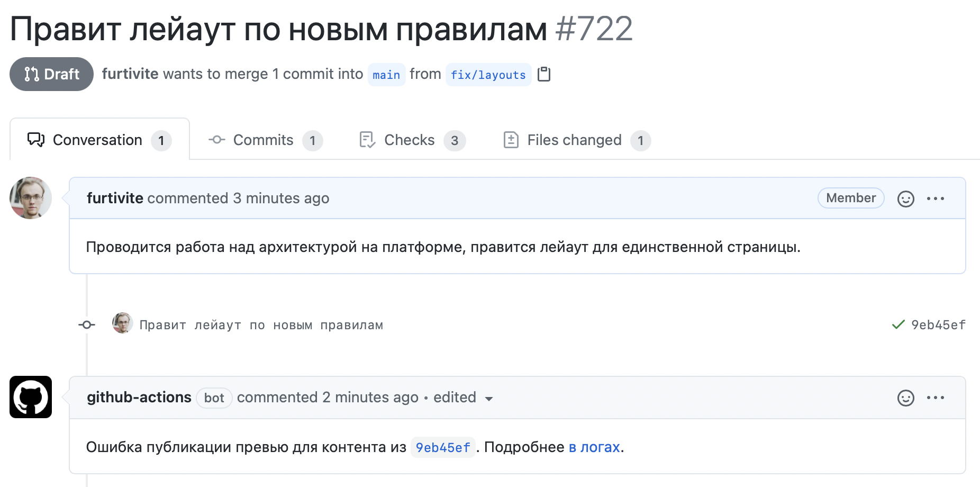Switch to the Checks tab
Screen dimensions: 980x487
point(410,140)
